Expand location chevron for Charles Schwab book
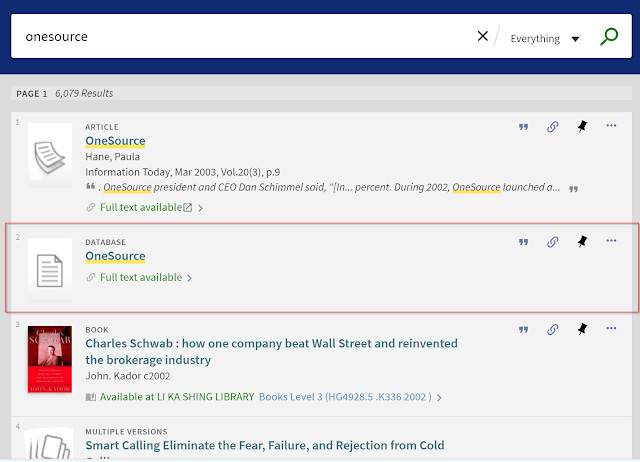640x462 pixels. tap(439, 398)
